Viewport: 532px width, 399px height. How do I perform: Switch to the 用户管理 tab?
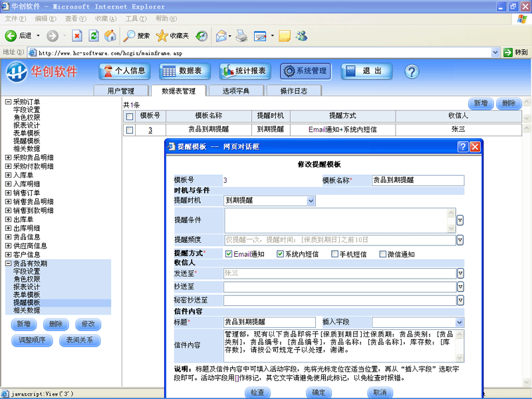click(120, 91)
